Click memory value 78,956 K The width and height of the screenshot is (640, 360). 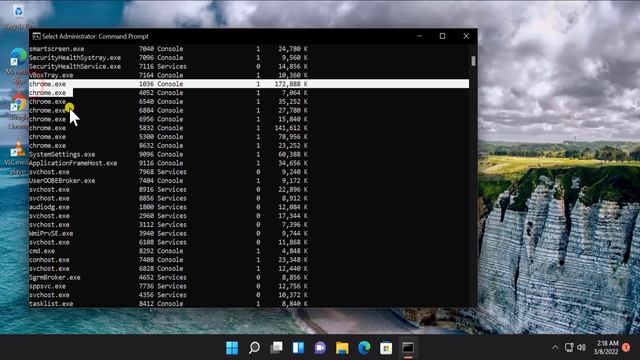(293, 137)
